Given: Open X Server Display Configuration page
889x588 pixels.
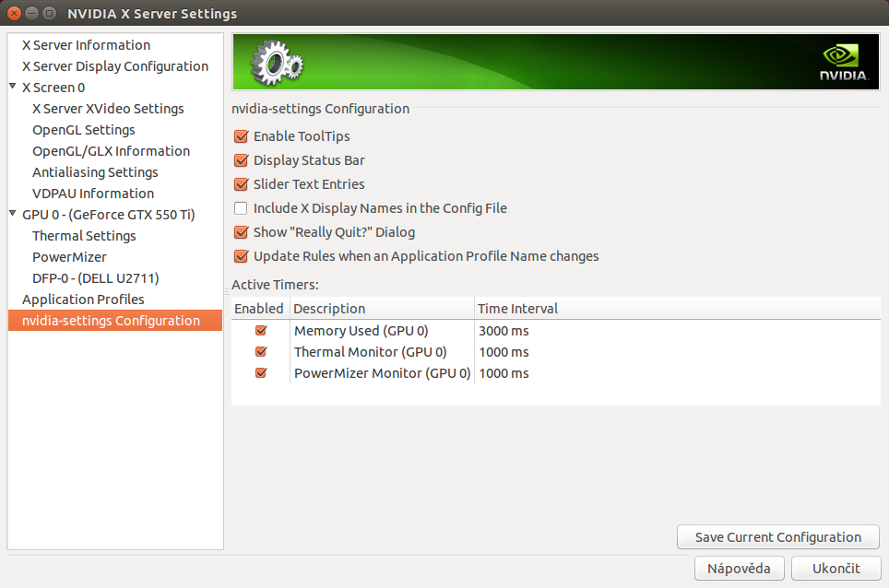Looking at the screenshot, I should 115,66.
